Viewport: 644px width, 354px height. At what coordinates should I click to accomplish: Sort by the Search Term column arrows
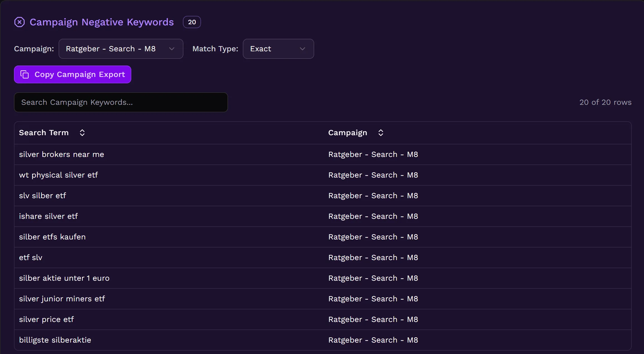point(82,133)
